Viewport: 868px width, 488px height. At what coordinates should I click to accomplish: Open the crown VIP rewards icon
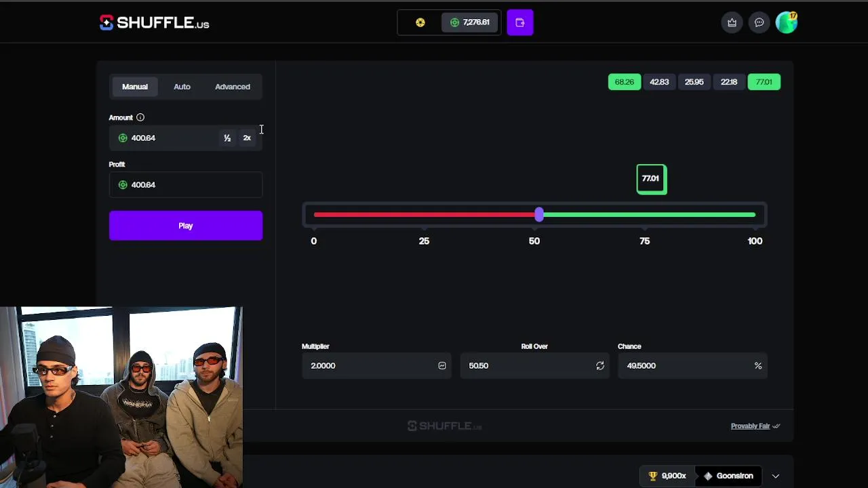point(732,22)
